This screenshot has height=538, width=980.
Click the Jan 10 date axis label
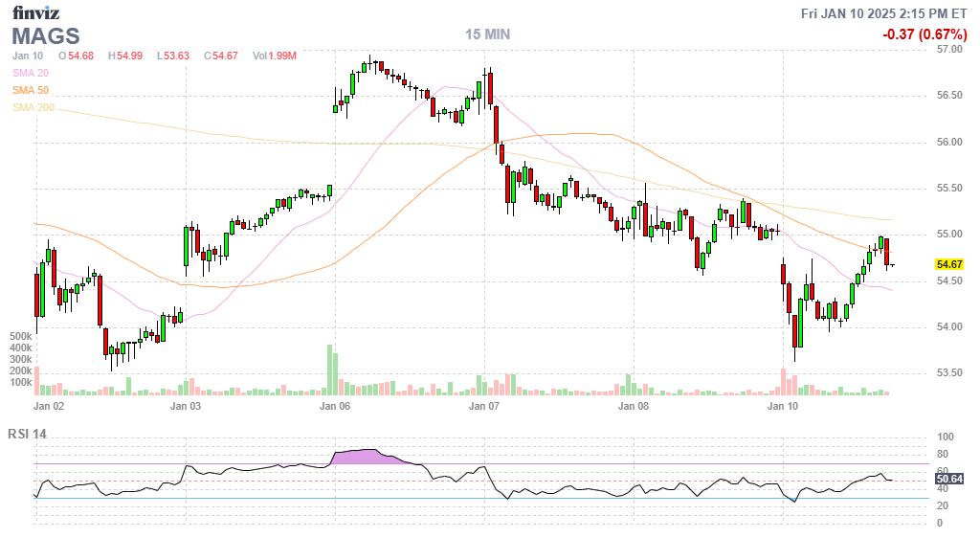click(783, 406)
